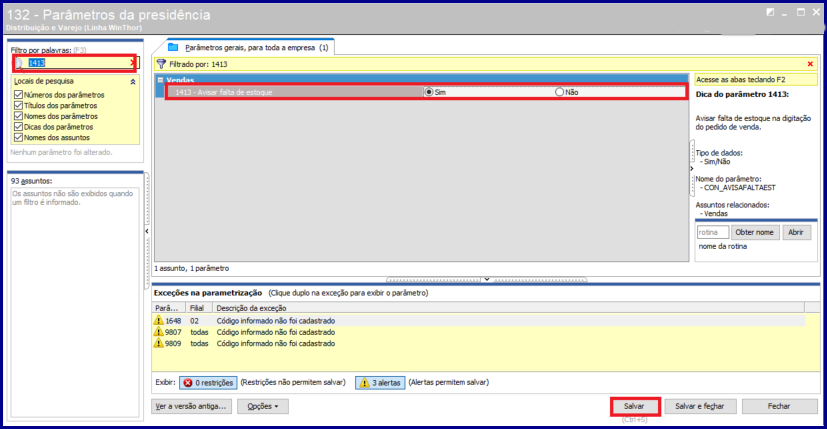The height and width of the screenshot is (429, 827).
Task: Click warning icon for exception 9809
Action: coord(158,343)
